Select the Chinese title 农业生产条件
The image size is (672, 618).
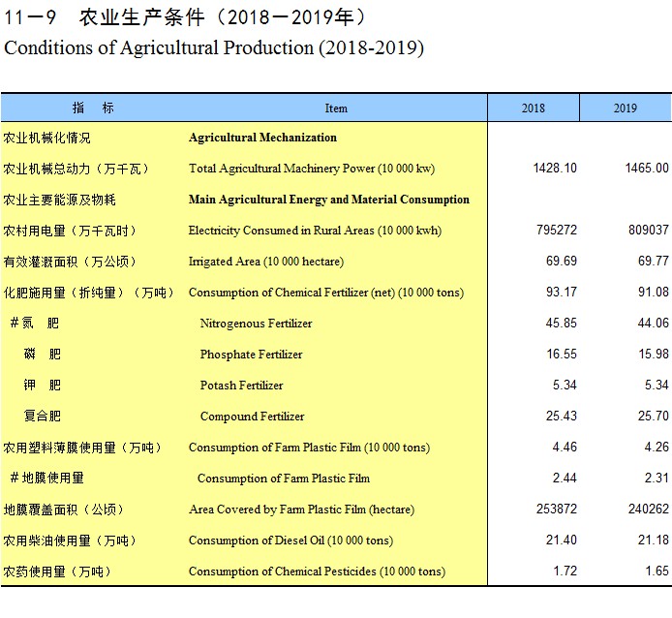(x=142, y=17)
